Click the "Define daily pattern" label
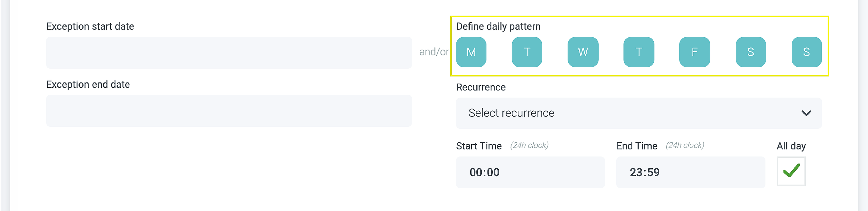The width and height of the screenshot is (868, 211). tap(498, 27)
